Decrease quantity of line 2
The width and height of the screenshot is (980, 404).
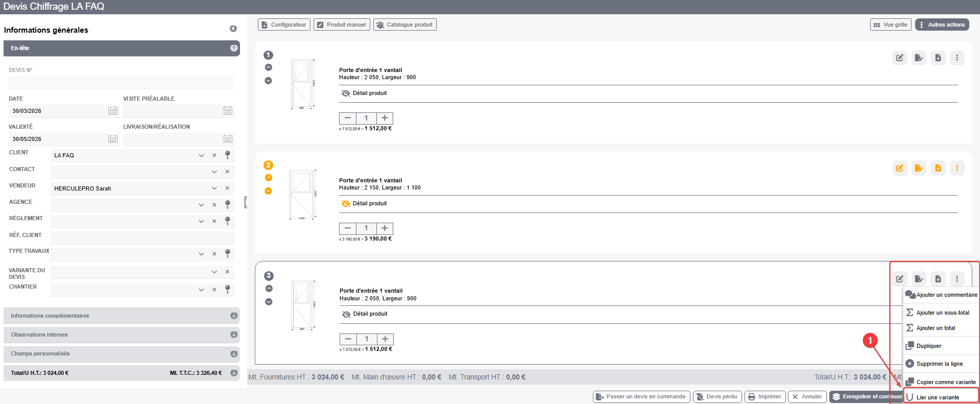[x=348, y=228]
